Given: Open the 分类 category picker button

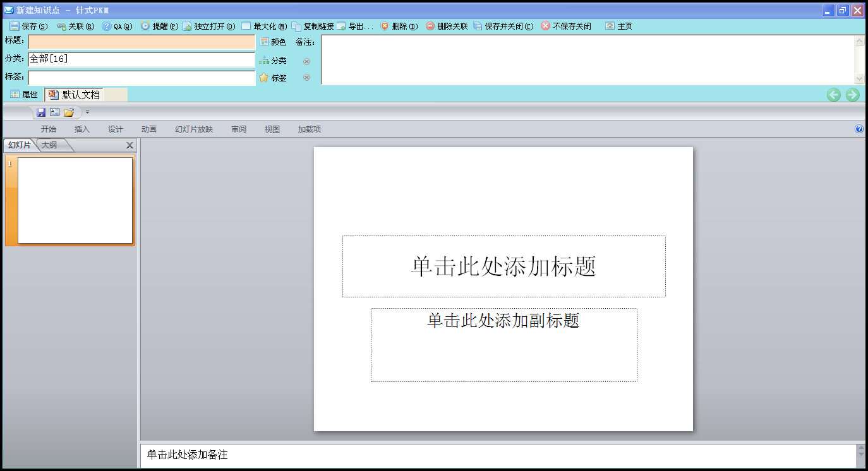Looking at the screenshot, I should [x=273, y=61].
